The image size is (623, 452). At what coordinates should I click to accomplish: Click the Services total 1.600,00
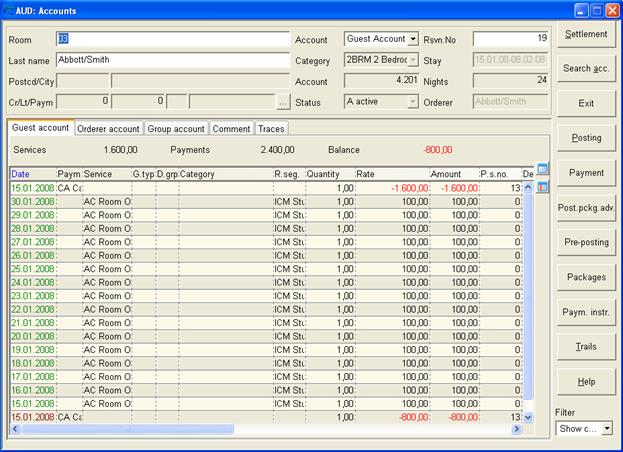(x=120, y=150)
